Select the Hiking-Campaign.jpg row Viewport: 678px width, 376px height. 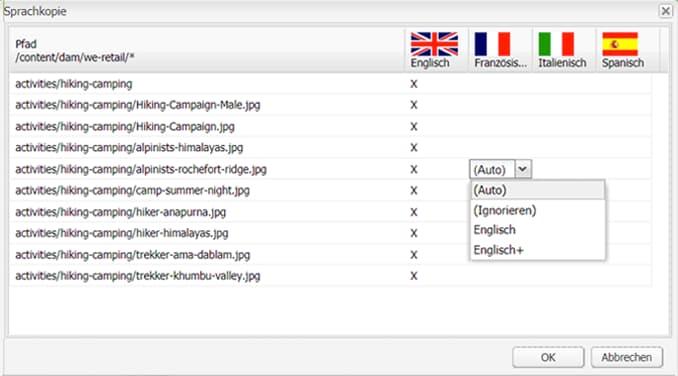[x=330, y=127]
